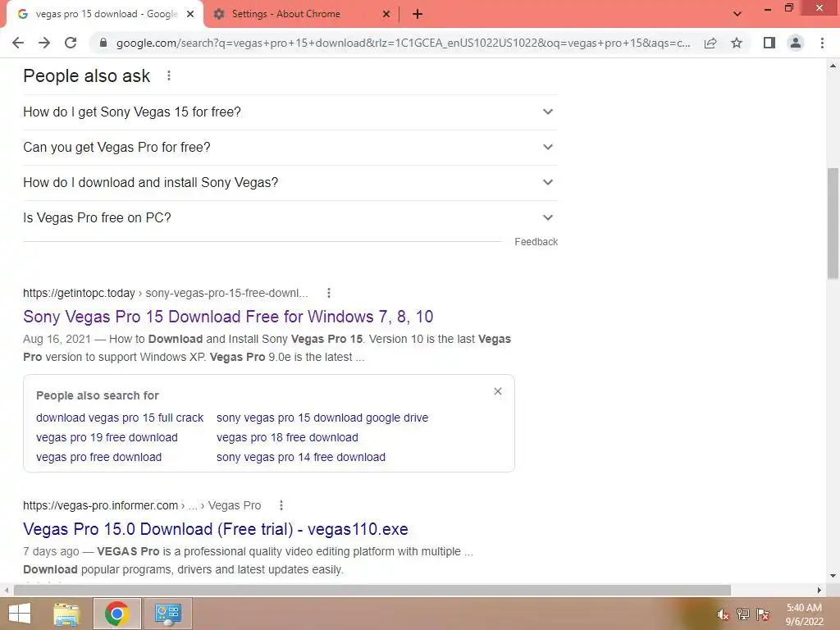Viewport: 840px width, 630px height.
Task: Click the getintopc.today URL breadcrumb
Action: click(166, 293)
